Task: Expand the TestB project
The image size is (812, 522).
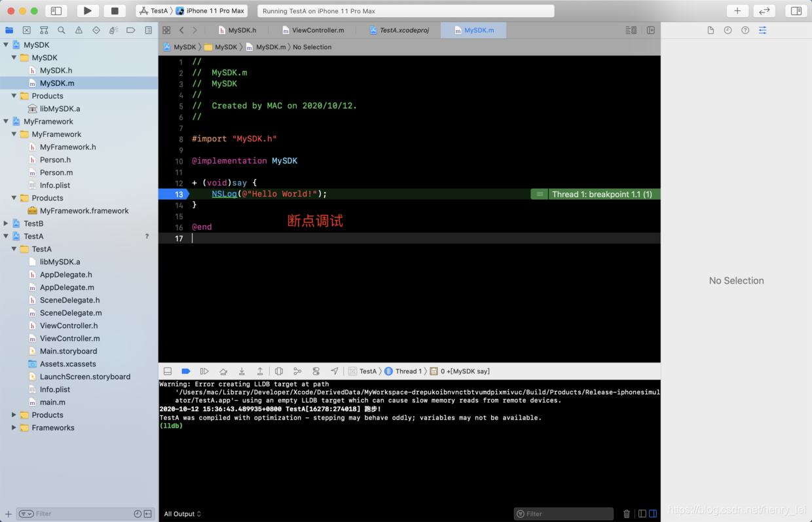Action: tap(6, 223)
